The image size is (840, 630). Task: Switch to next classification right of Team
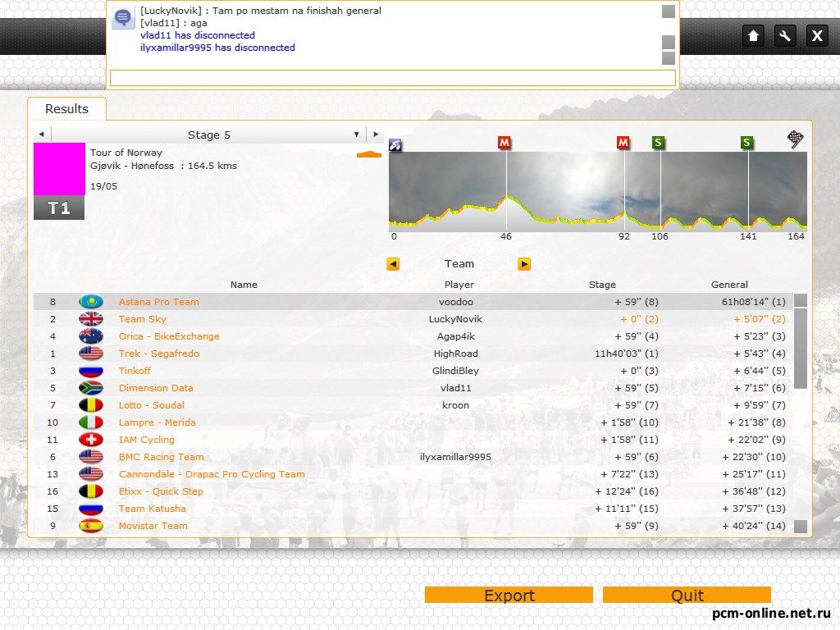[524, 264]
